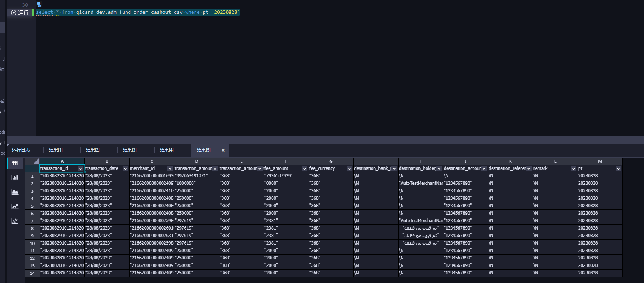Select column B header

pos(107,161)
